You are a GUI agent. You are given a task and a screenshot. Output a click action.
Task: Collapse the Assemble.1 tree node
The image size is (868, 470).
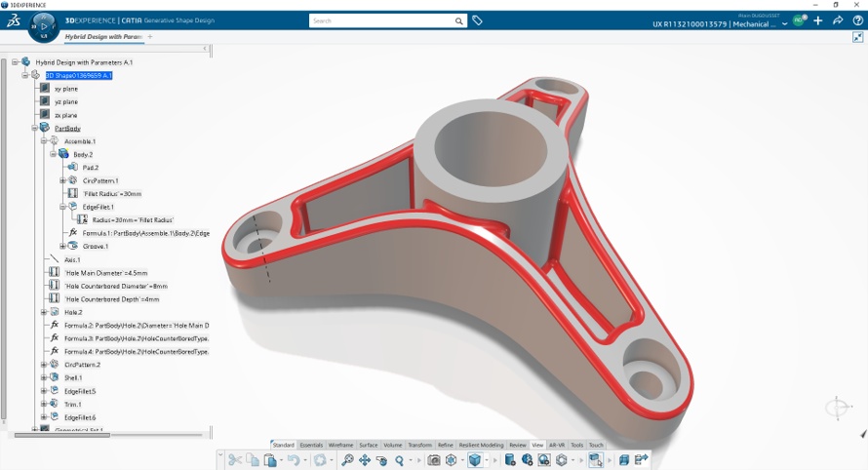point(44,141)
